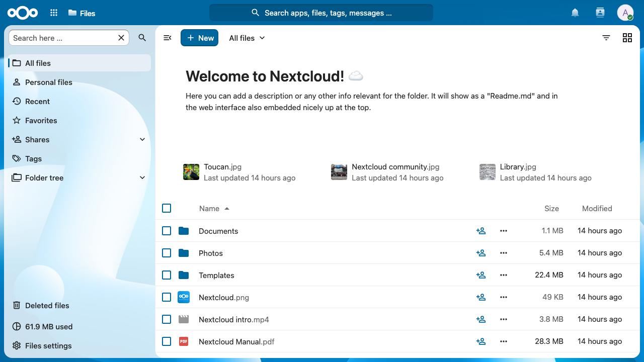Screen dimensions: 644x362
Task: Open the All files breadcrumb dropdown
Action: click(x=247, y=38)
